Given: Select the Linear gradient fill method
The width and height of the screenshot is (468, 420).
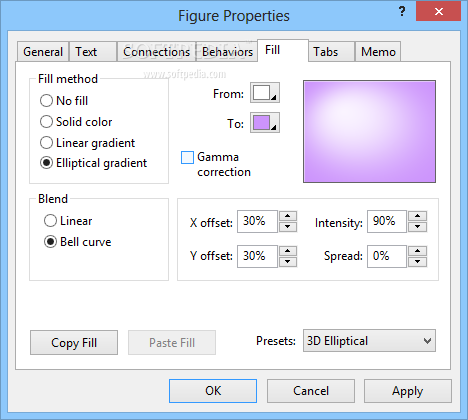Looking at the screenshot, I should coord(46,143).
